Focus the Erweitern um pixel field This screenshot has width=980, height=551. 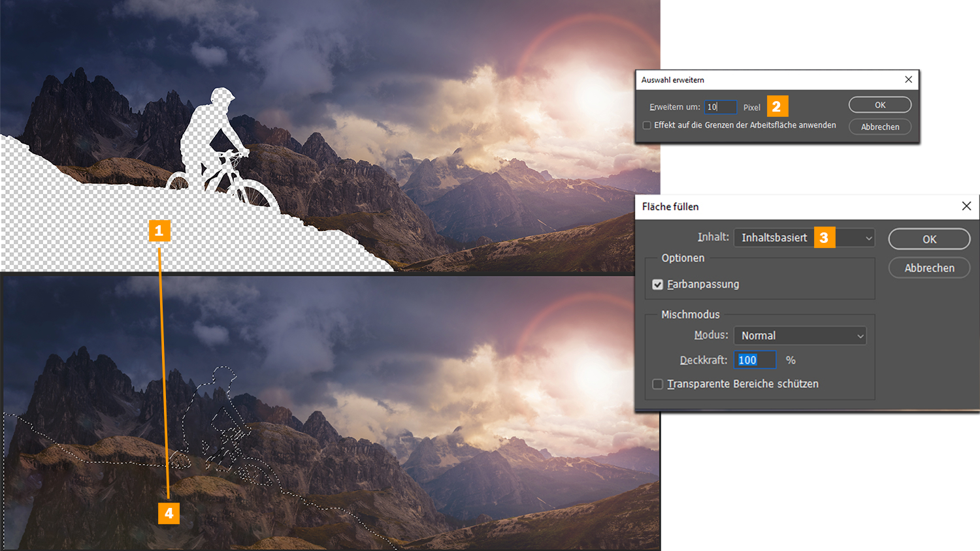(721, 107)
